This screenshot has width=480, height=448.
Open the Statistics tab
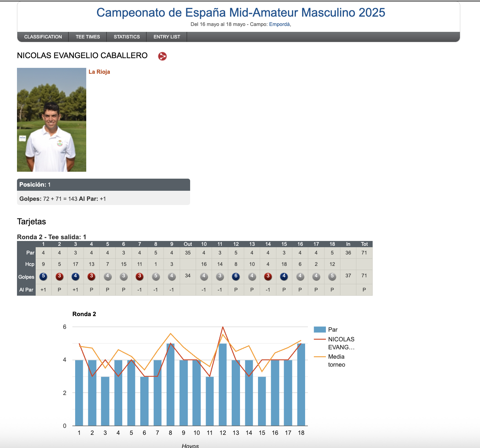coord(127,37)
